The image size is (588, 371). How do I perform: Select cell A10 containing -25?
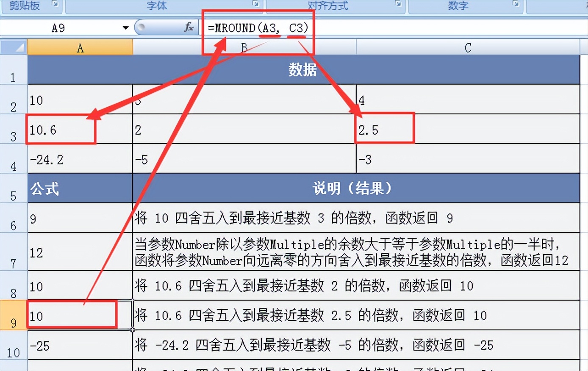(x=80, y=345)
